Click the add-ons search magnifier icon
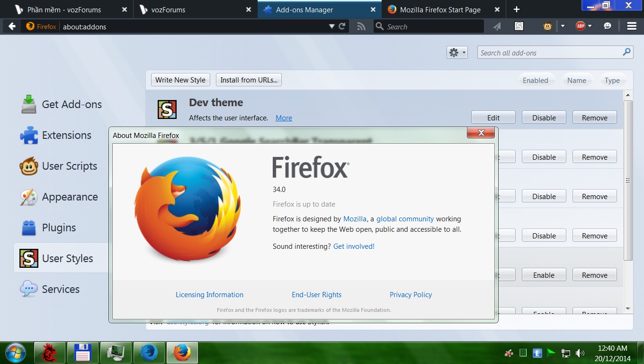644x364 pixels. click(x=627, y=52)
